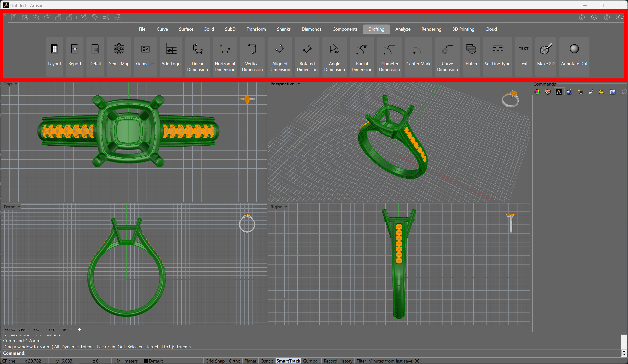Click the panel gear options icon
Image resolution: width=628 pixels, height=364 pixels.
[x=624, y=92]
